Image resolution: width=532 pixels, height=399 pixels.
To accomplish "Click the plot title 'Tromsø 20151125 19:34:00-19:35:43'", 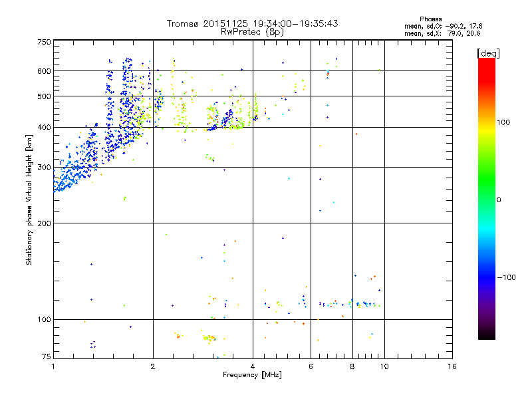I will click(x=252, y=23).
